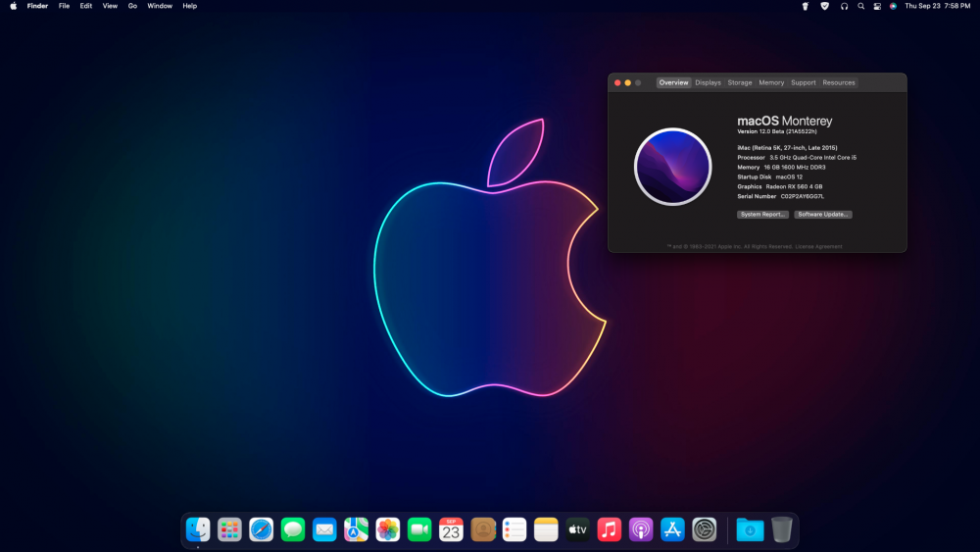This screenshot has width=980, height=552.
Task: Open the Mail app in Dock
Action: [x=324, y=529]
